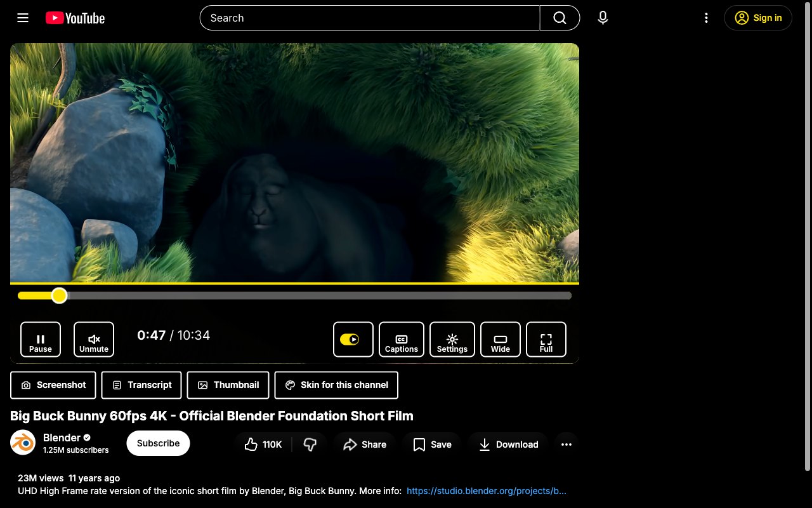This screenshot has width=812, height=508.
Task: View the video Thumbnail
Action: [x=228, y=385]
